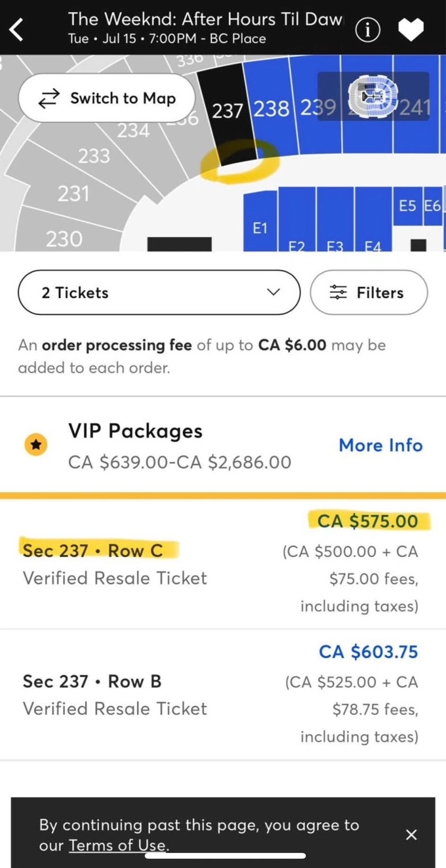This screenshot has height=868, width=446.
Task: Open the venue overview mini-map thumbnail
Action: click(x=373, y=97)
